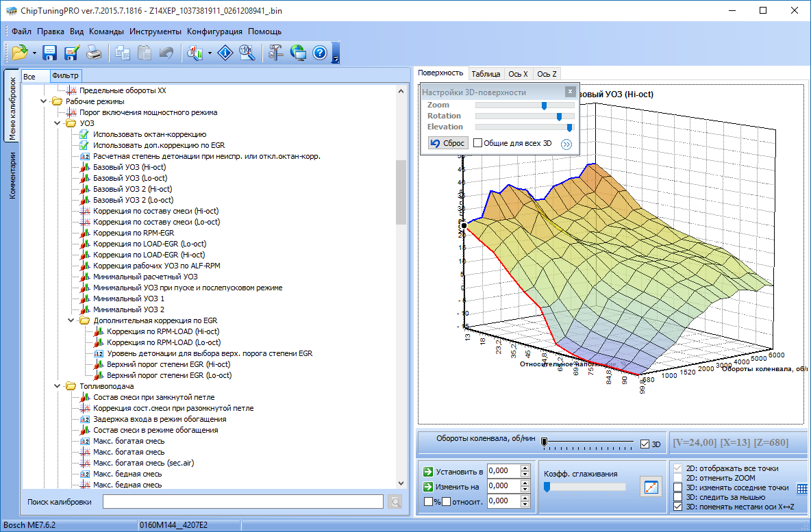Click the 'Поиск калибровки' search field
The width and height of the screenshot is (811, 532).
click(x=242, y=502)
